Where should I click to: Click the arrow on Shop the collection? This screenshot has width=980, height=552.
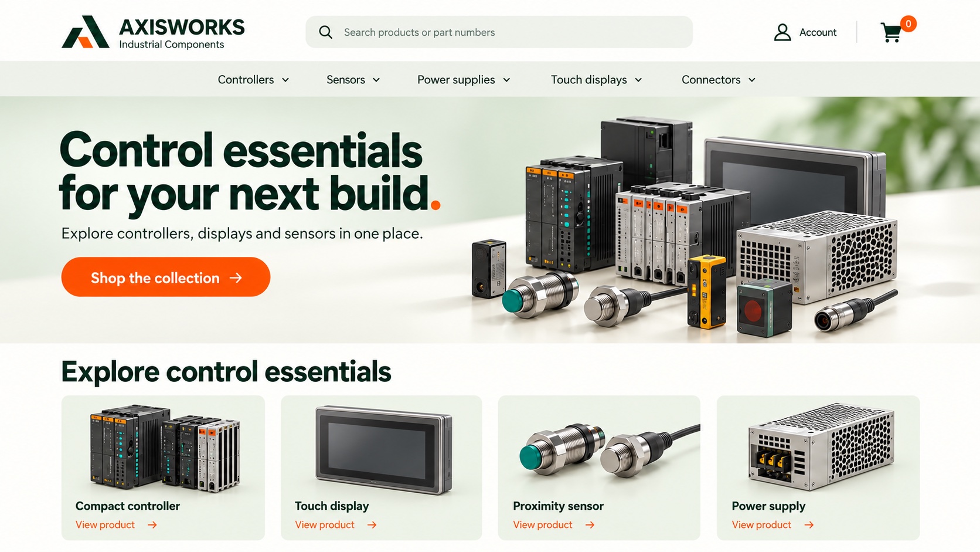coord(236,277)
